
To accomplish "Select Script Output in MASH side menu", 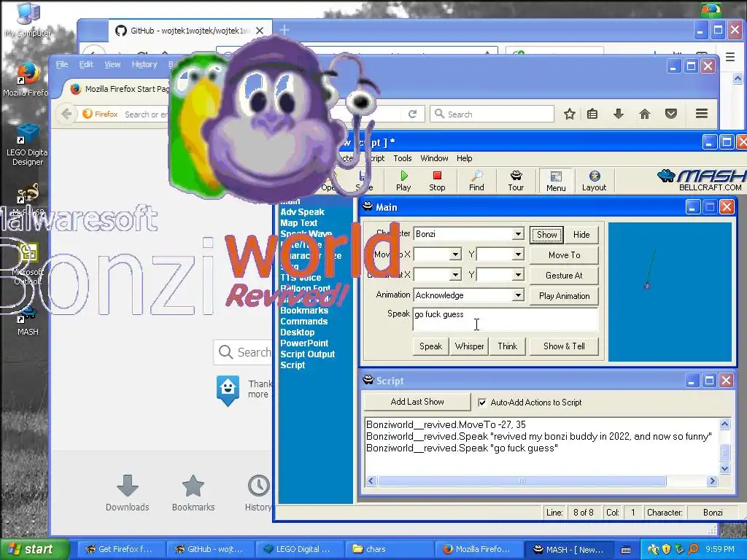I will (307, 354).
